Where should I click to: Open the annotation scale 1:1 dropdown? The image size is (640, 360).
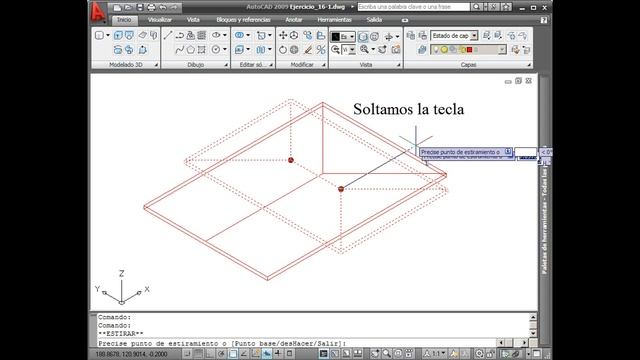click(x=438, y=353)
